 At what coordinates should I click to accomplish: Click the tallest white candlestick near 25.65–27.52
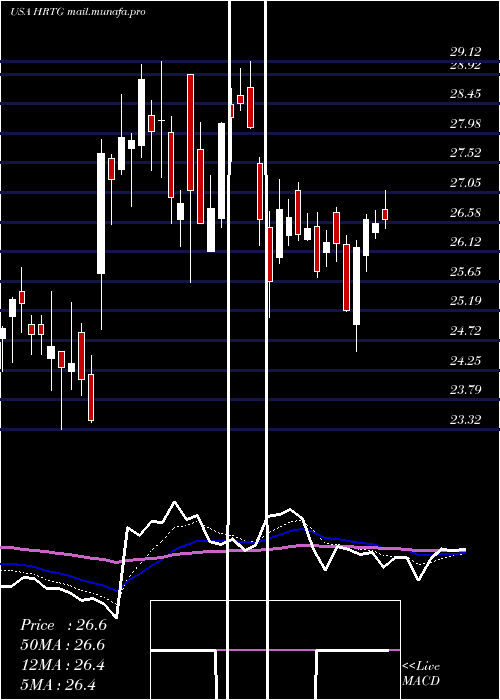(x=101, y=213)
